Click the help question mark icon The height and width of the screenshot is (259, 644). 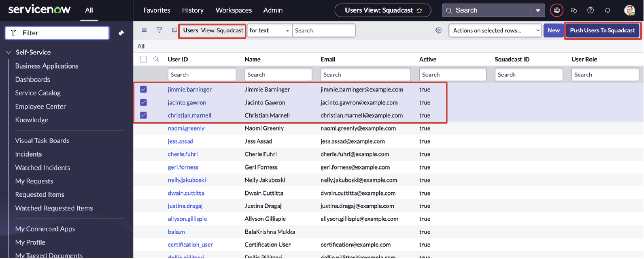[591, 10]
